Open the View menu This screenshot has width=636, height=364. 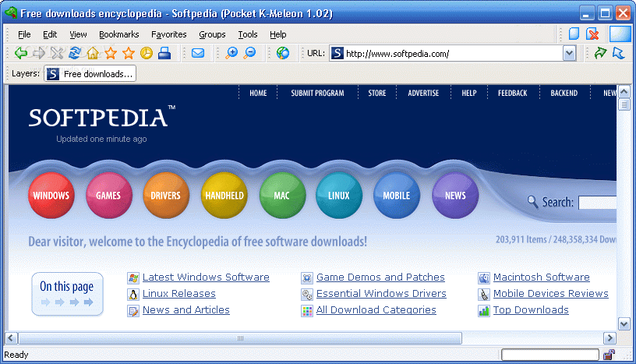pos(78,34)
